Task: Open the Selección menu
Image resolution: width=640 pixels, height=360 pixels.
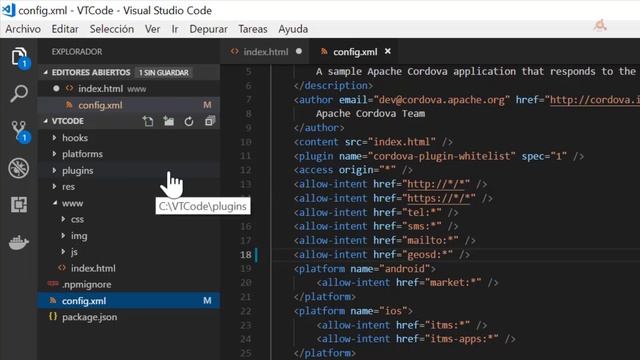Action: pyautogui.click(x=112, y=29)
